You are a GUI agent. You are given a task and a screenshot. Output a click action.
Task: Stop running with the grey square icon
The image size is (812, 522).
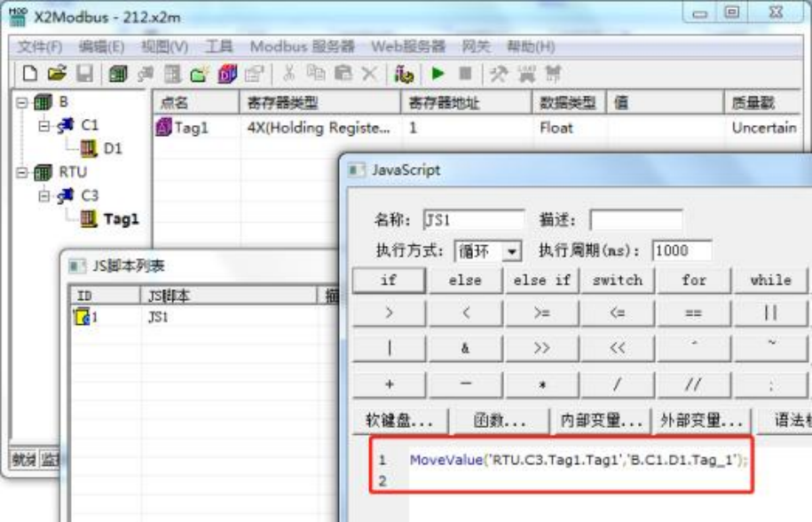466,74
